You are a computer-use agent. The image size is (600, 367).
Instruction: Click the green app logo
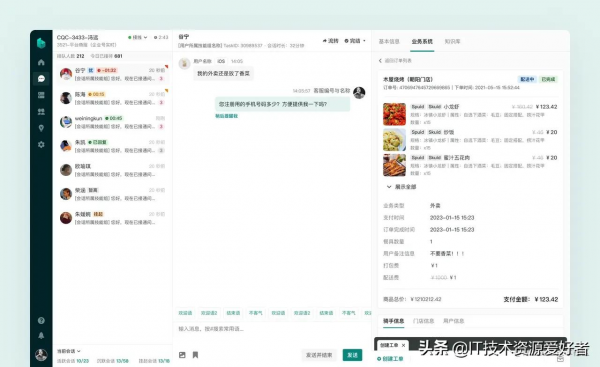coord(41,43)
